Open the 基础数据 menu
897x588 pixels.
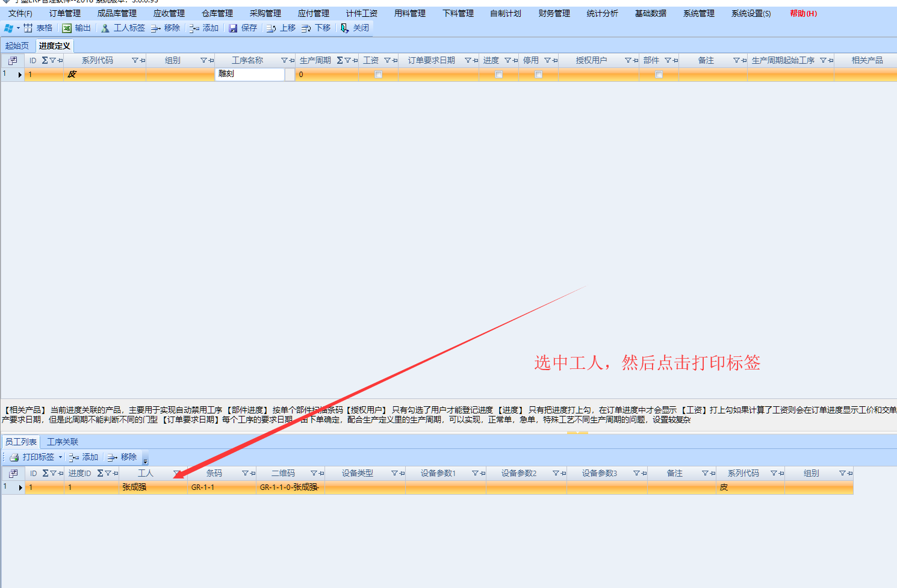[650, 13]
